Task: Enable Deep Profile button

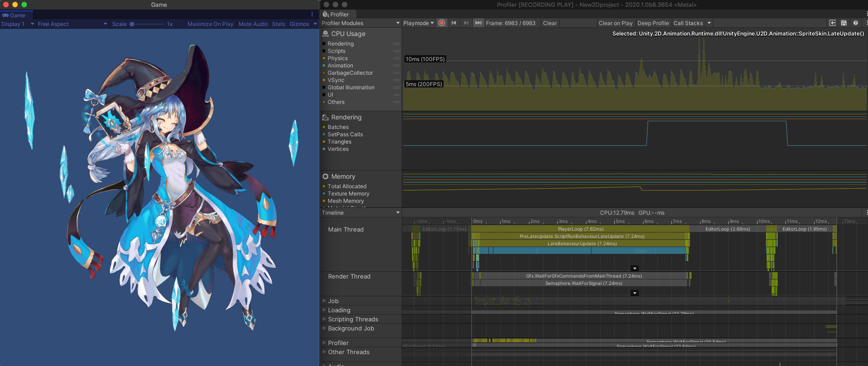Action: [x=653, y=23]
